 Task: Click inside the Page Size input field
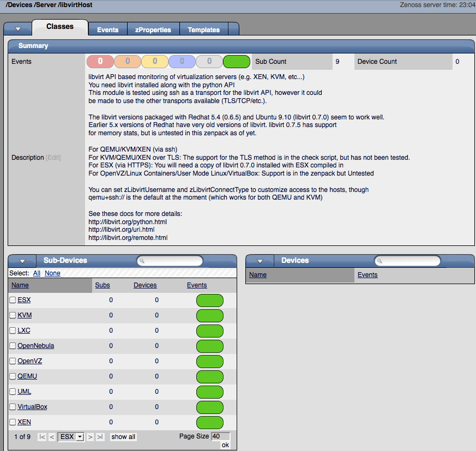[219, 435]
